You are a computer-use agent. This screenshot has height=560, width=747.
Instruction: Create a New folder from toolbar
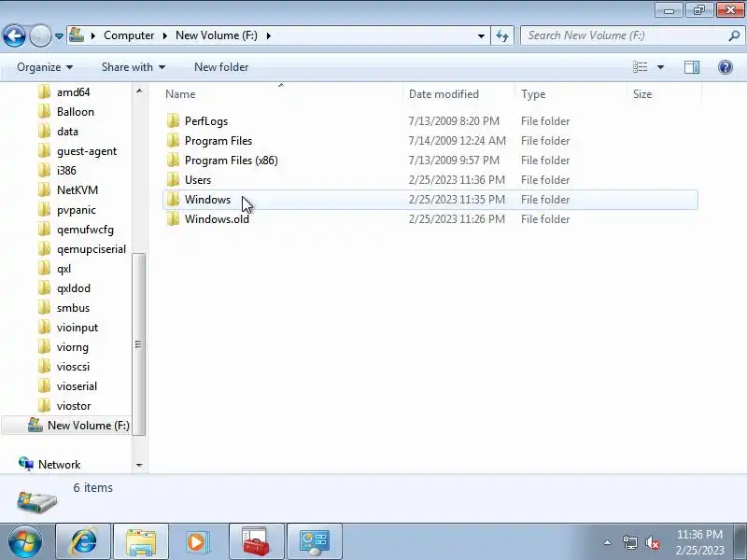pyautogui.click(x=221, y=67)
